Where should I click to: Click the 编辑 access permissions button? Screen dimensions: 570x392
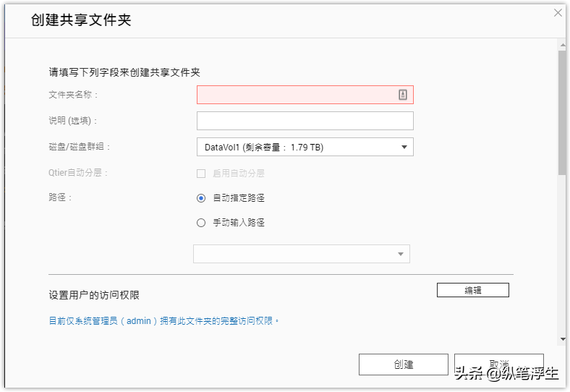point(472,290)
